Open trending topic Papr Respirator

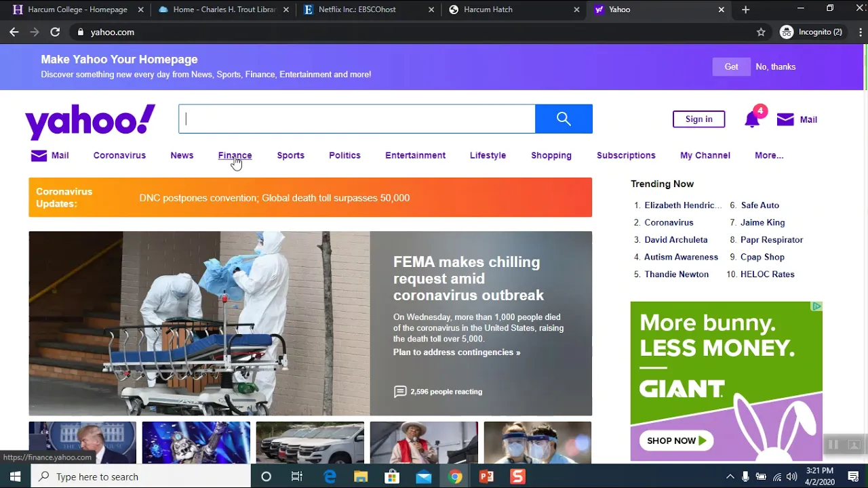[x=772, y=240]
